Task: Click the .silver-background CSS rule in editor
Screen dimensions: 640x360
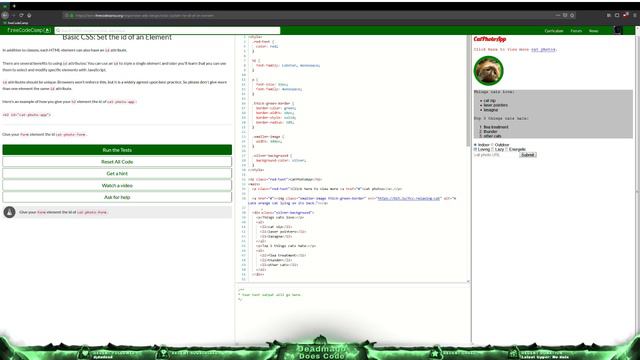Action: point(279,160)
